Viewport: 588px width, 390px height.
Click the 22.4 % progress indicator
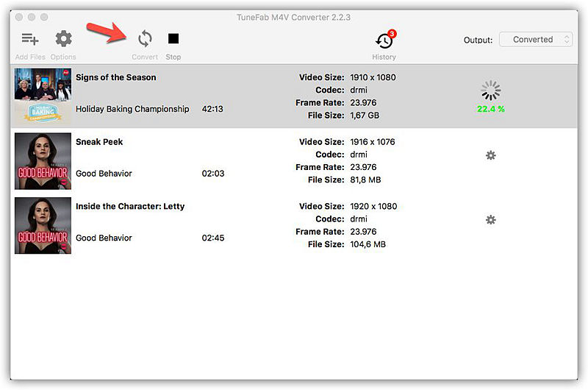click(490, 109)
